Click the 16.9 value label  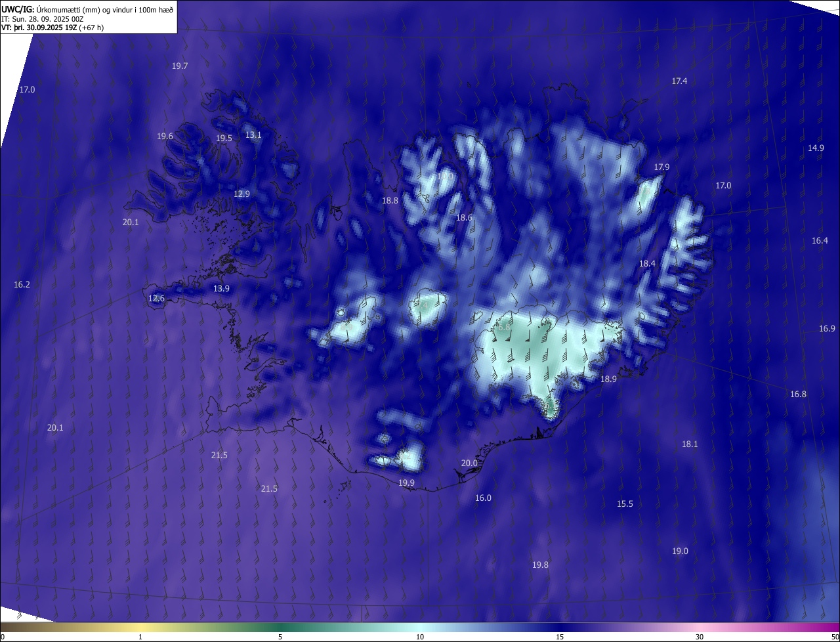click(x=827, y=329)
